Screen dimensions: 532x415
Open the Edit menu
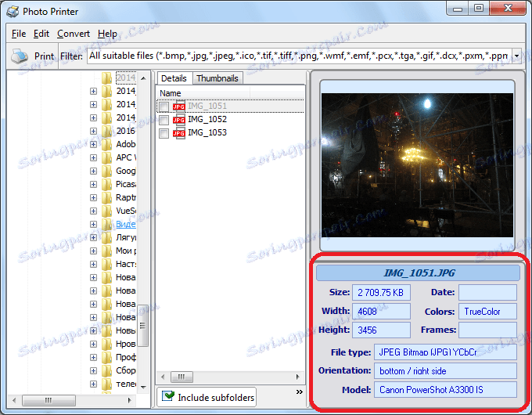point(41,34)
